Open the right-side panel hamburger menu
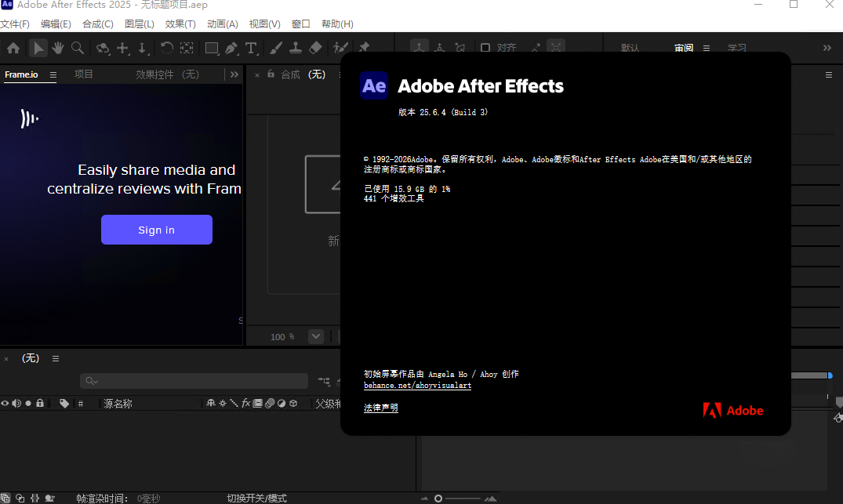Image resolution: width=843 pixels, height=504 pixels. pos(828,74)
